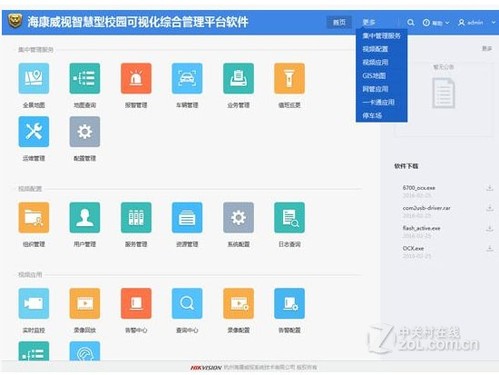499x375 pixels.
Task: Open the 配置管理 gear icon module
Action: click(85, 132)
